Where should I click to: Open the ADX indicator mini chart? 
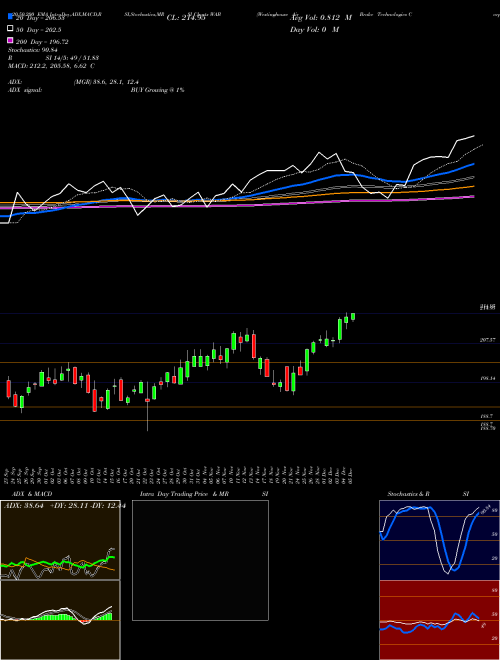tap(60, 540)
